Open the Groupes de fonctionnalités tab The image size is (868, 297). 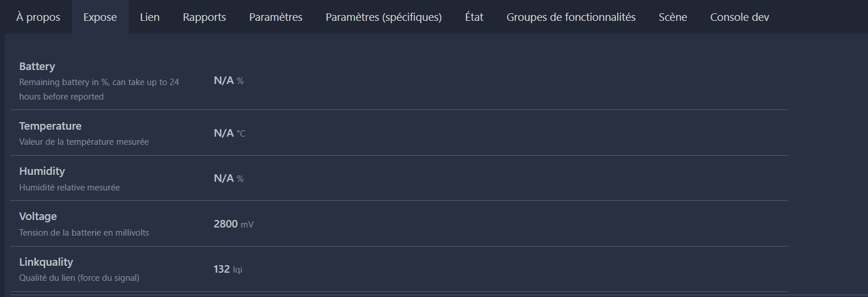tap(571, 17)
